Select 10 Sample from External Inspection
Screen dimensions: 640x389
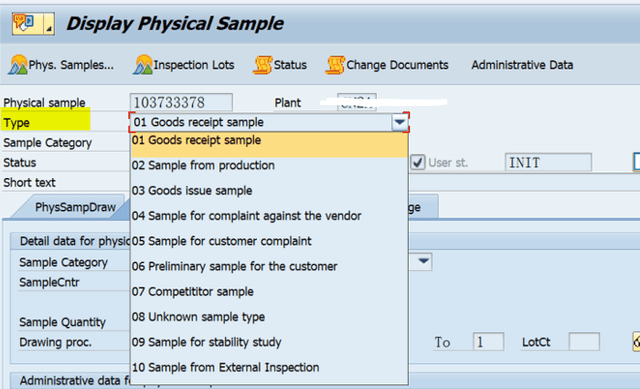coord(269,368)
